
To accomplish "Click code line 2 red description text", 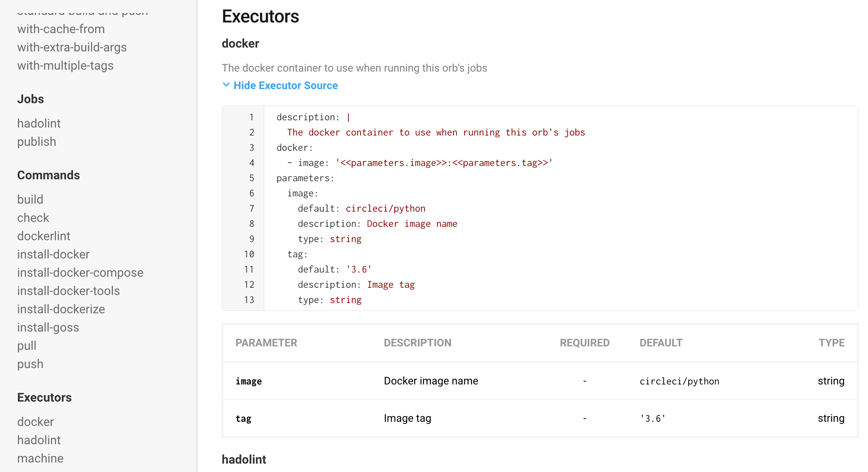I will coord(436,132).
